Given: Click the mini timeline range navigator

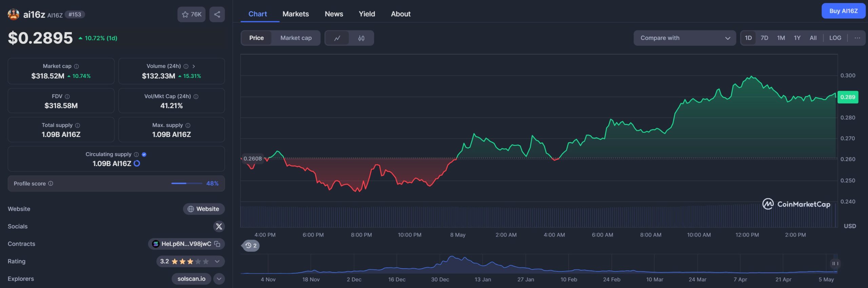Looking at the screenshot, I should [539, 264].
